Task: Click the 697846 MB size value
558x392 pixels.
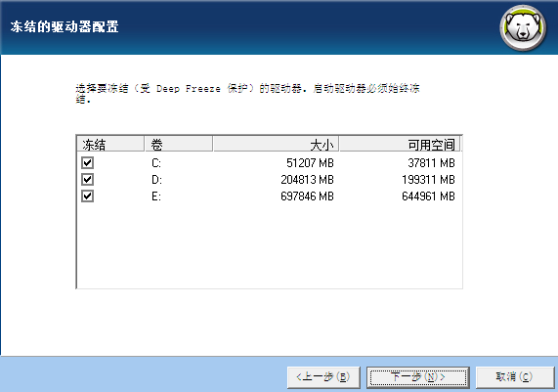Action: coord(307,196)
